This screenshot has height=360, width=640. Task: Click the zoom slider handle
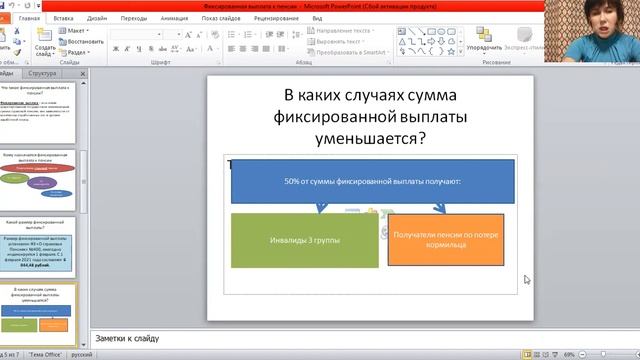(x=603, y=355)
